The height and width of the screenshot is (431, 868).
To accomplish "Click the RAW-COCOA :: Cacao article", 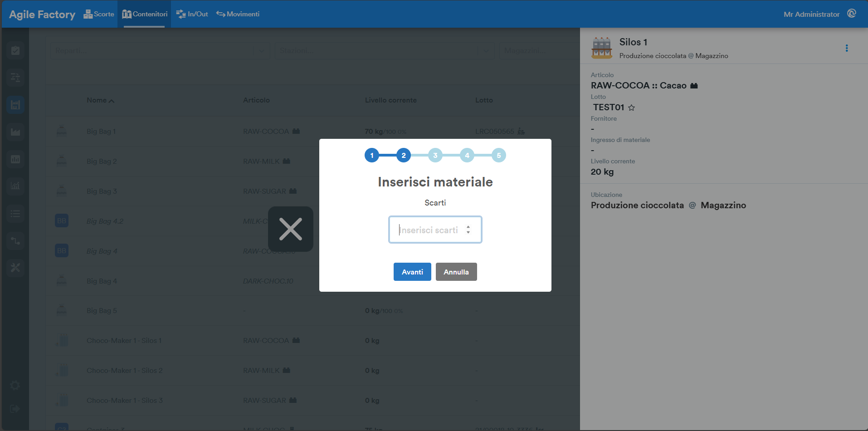I will point(639,86).
